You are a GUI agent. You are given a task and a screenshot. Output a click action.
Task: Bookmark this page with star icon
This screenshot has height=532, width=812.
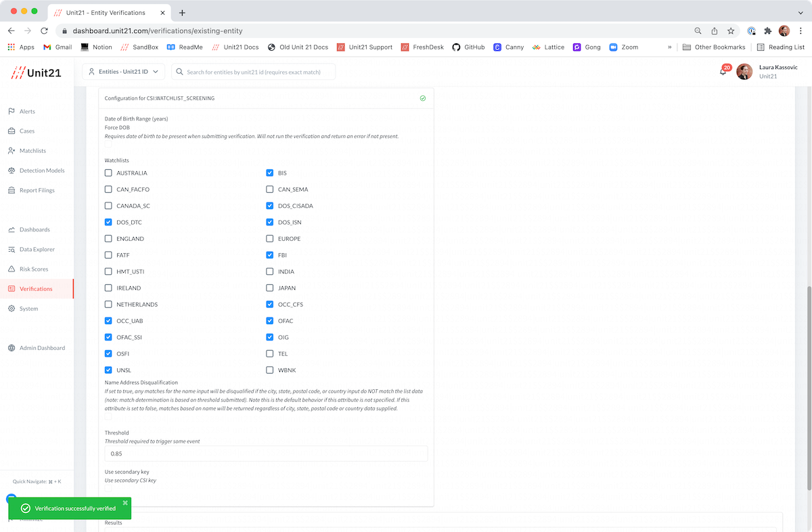click(731, 30)
